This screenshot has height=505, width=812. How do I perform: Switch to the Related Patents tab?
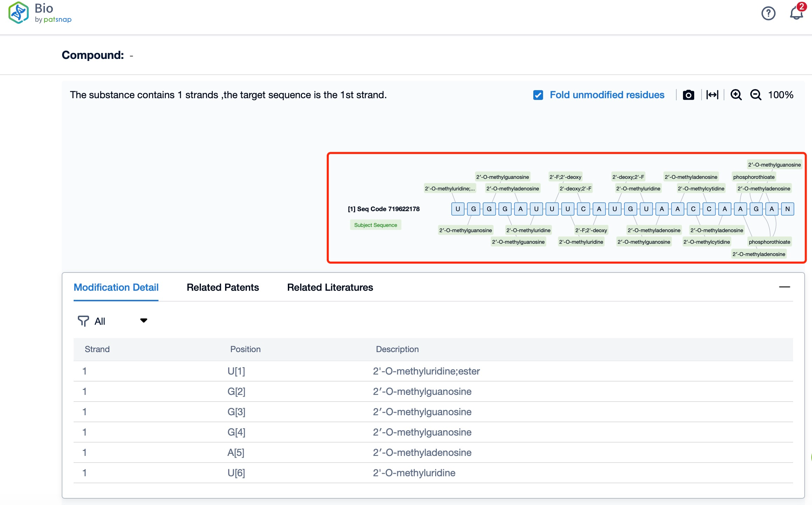(223, 286)
